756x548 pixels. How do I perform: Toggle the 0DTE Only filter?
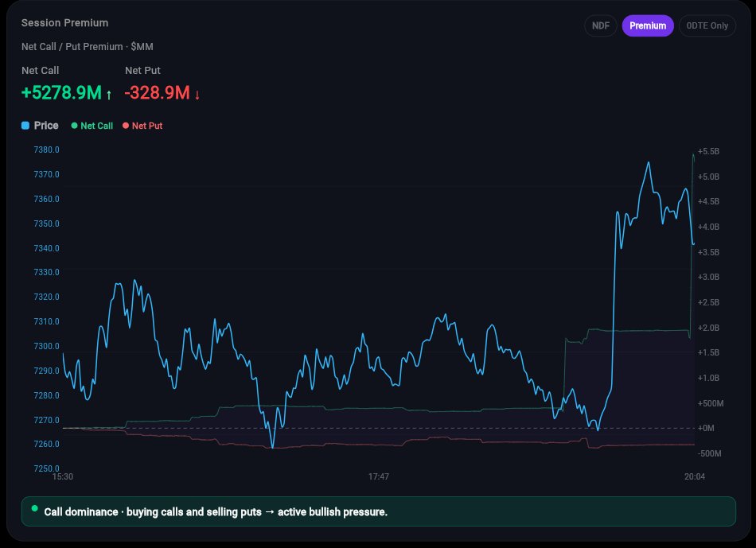[x=707, y=25]
